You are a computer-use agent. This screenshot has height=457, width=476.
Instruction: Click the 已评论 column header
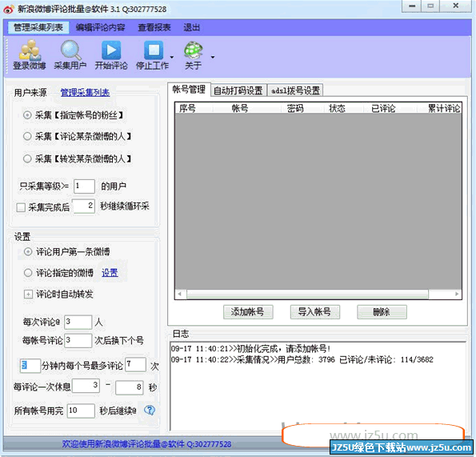pyautogui.click(x=383, y=108)
